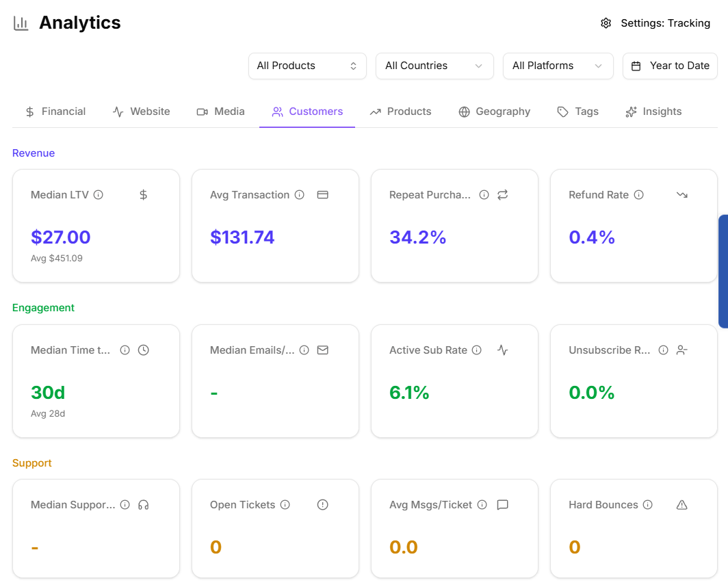Screen dimensions: 728x587
Task: Click the 0.4% Refund Rate value
Action: point(592,237)
